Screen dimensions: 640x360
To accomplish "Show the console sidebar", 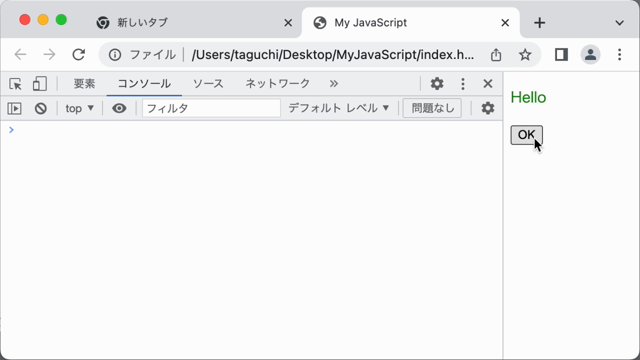I will pyautogui.click(x=14, y=108).
